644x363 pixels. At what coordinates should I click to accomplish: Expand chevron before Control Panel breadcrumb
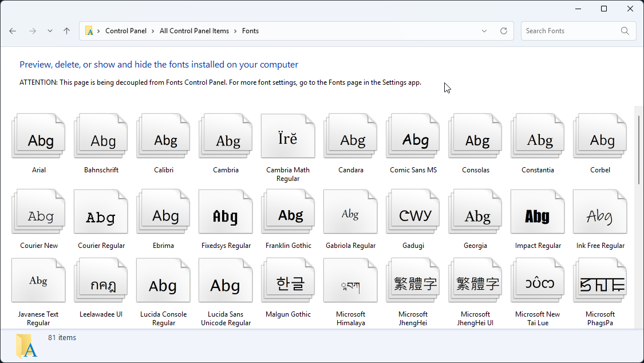pyautogui.click(x=98, y=31)
